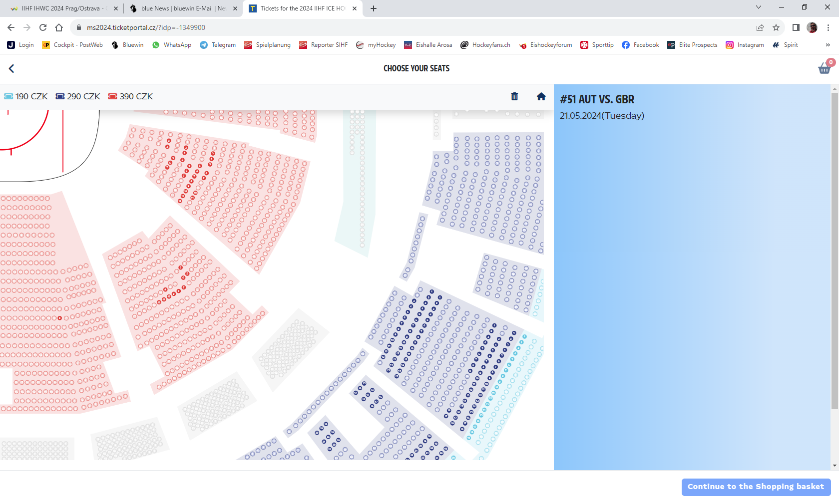Toggle the browser side panel
The width and height of the screenshot is (839, 504).
click(796, 27)
